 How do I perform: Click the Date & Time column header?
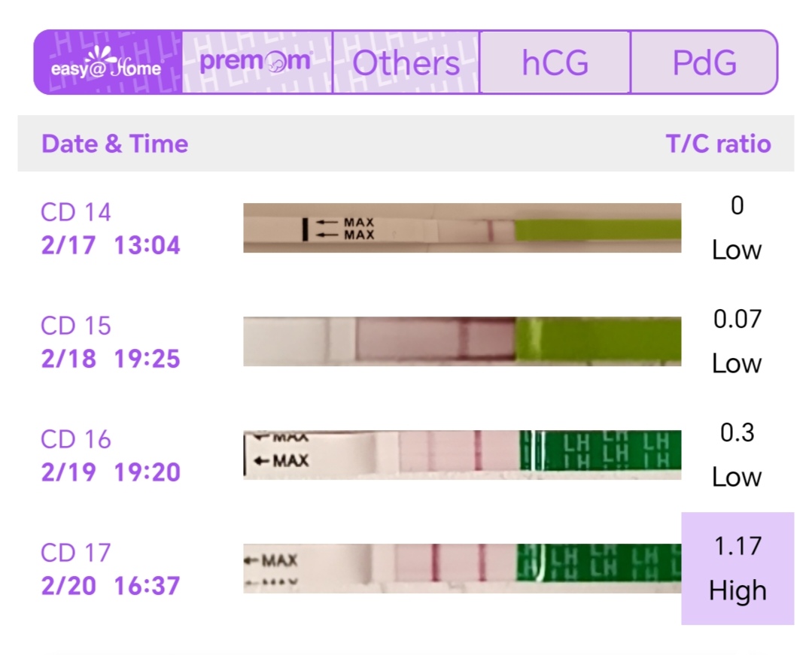114,144
